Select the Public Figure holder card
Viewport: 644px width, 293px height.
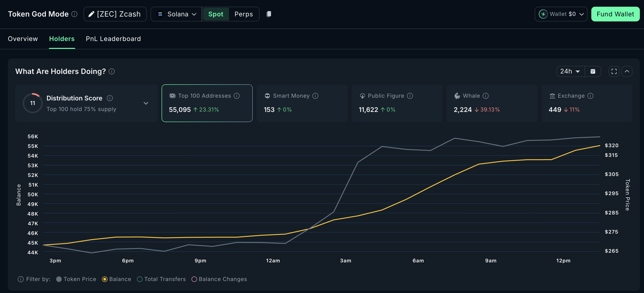point(397,103)
